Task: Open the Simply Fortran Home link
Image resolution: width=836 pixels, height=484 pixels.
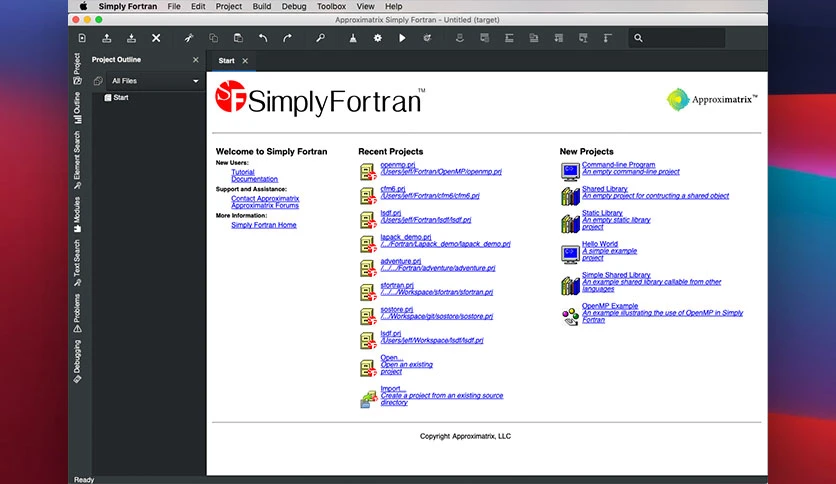Action: click(x=263, y=225)
